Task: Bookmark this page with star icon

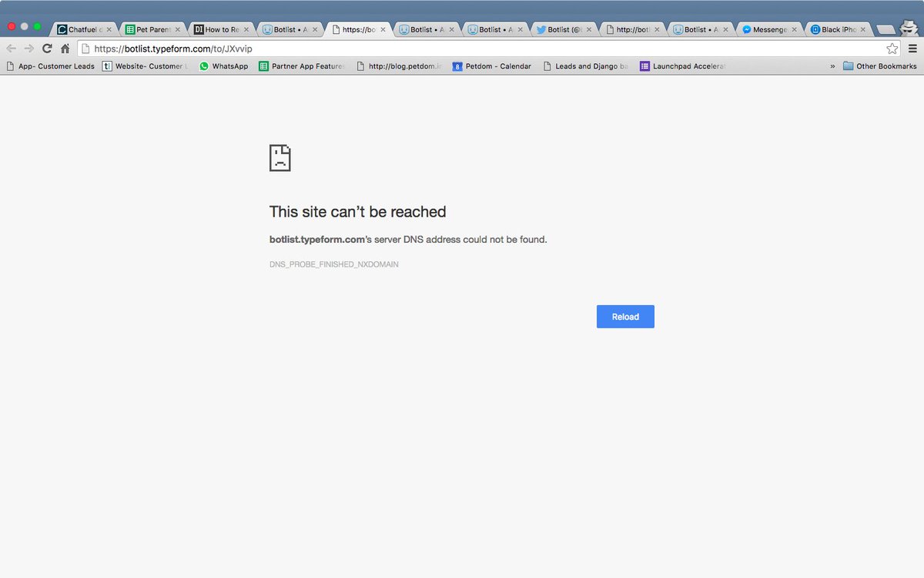Action: point(892,49)
